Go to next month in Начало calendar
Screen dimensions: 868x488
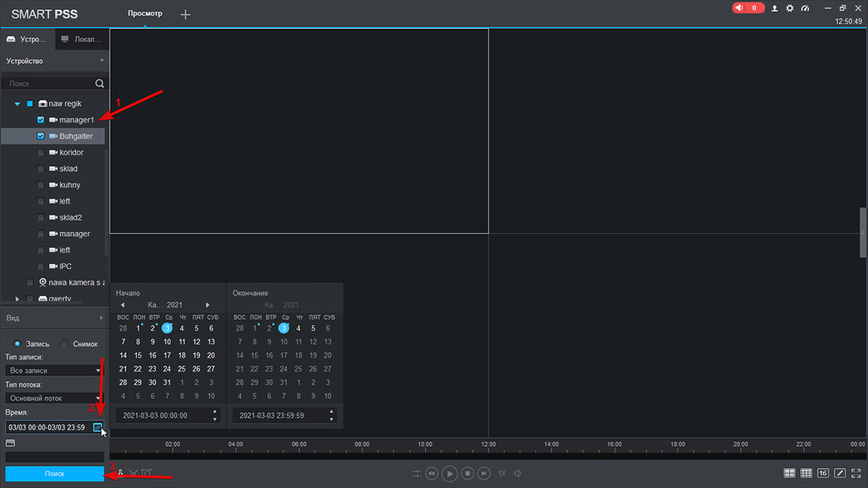pyautogui.click(x=208, y=305)
